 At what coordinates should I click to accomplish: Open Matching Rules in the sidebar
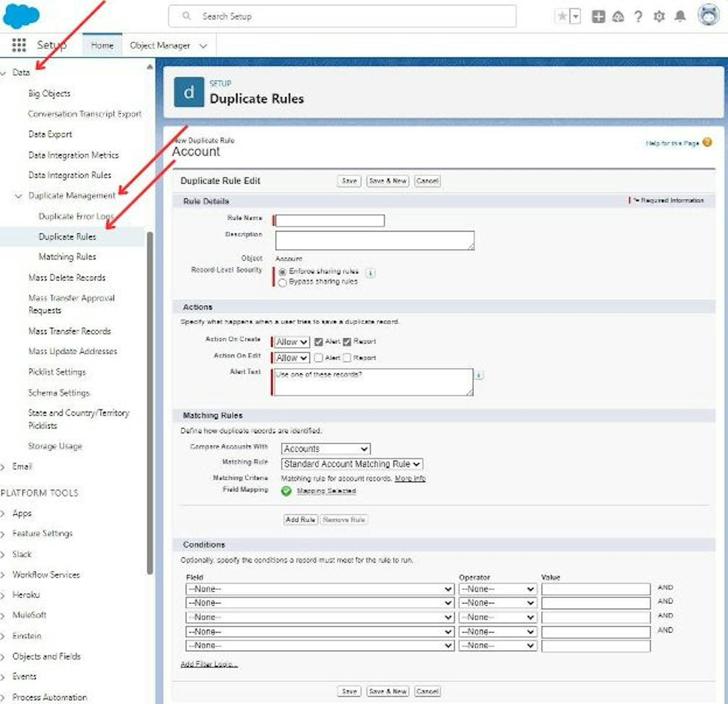(67, 257)
